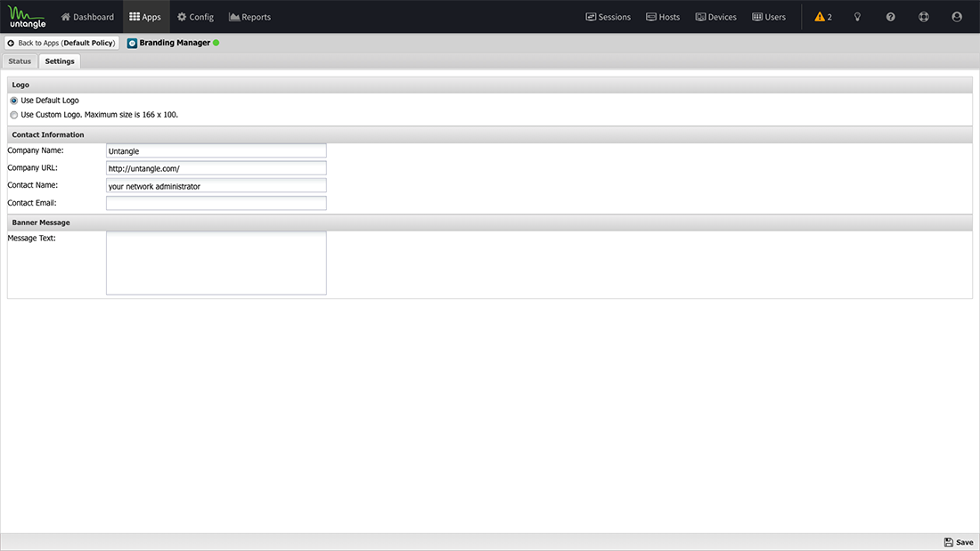Save the branding settings
The width and height of the screenshot is (980, 551).
[959, 542]
